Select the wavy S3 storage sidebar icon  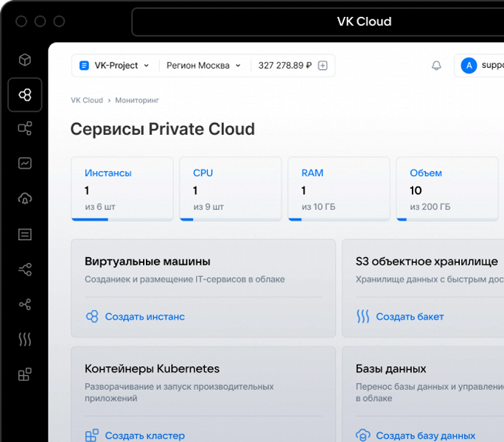[25, 339]
